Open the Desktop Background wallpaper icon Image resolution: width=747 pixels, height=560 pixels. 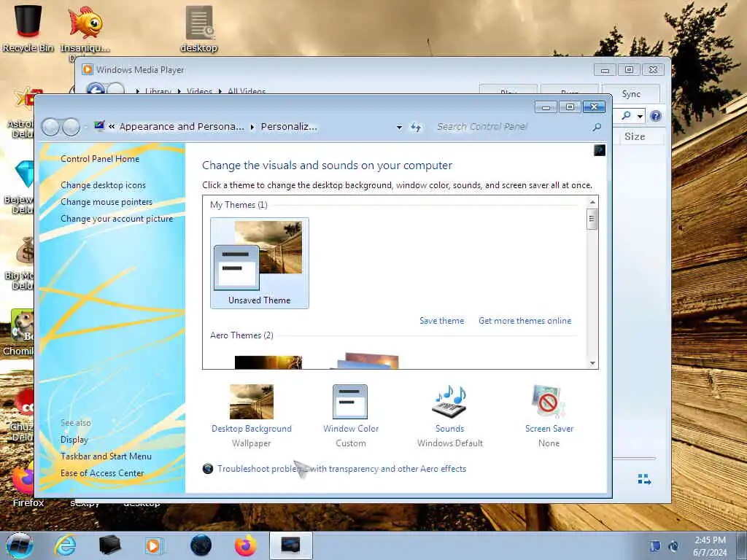(252, 402)
